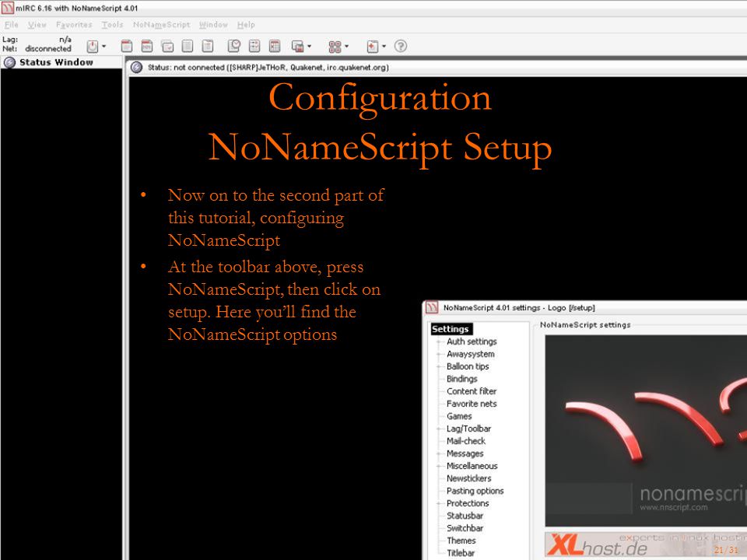Open dropdown arrow next to four-squares icon
This screenshot has height=560, width=747.
346,46
